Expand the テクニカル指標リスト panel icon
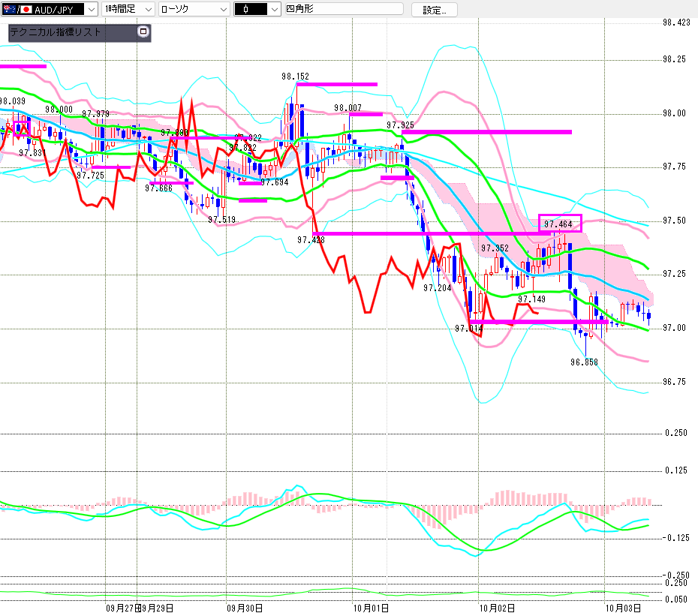The height and width of the screenshot is (616, 698). (x=143, y=32)
